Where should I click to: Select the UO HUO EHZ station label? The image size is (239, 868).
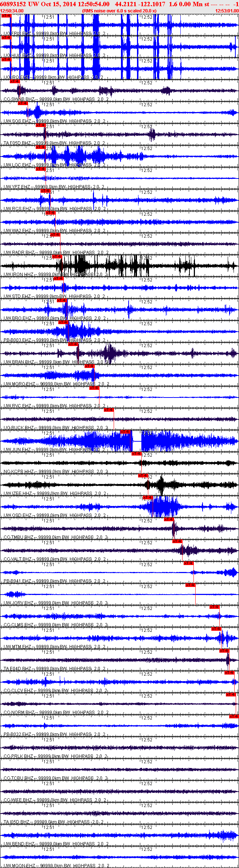click(x=55, y=55)
